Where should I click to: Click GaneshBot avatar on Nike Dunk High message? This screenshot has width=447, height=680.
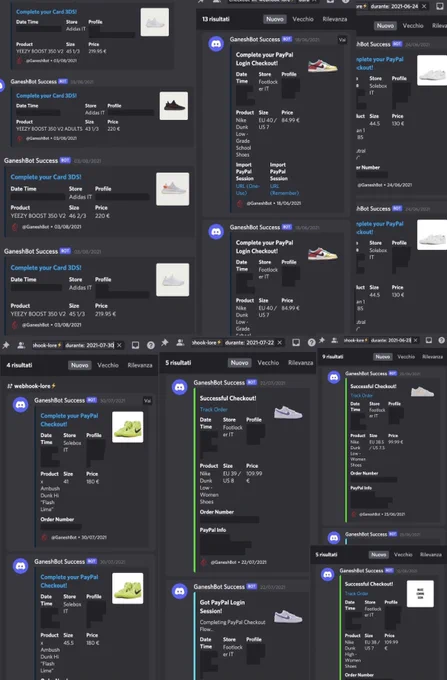328,574
